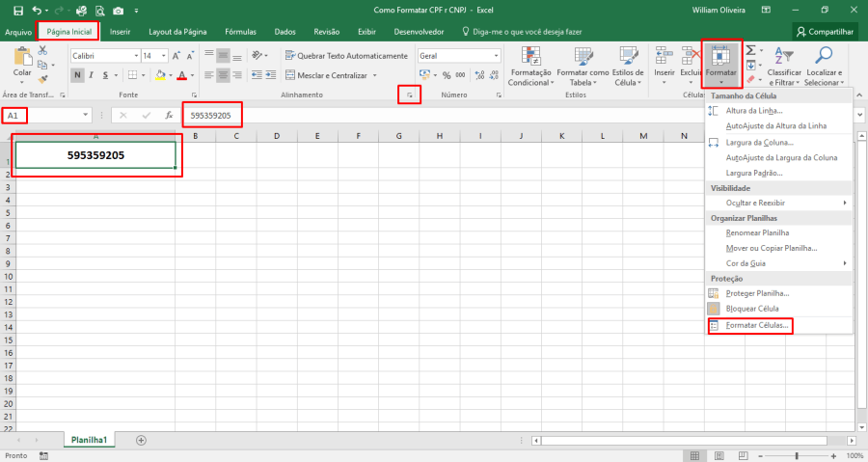Screen dimensions: 868x462
Task: Open Formatar como Tabela
Action: pos(583,67)
